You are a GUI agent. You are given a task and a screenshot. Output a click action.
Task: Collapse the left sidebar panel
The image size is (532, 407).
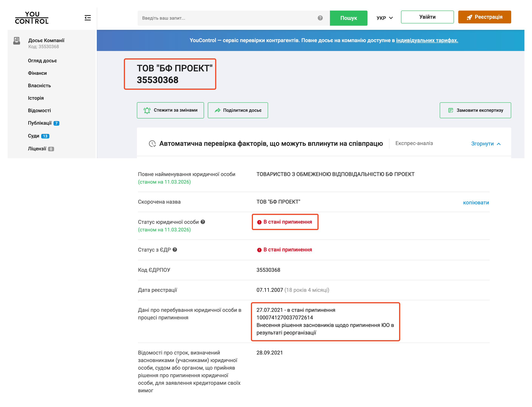pyautogui.click(x=88, y=18)
